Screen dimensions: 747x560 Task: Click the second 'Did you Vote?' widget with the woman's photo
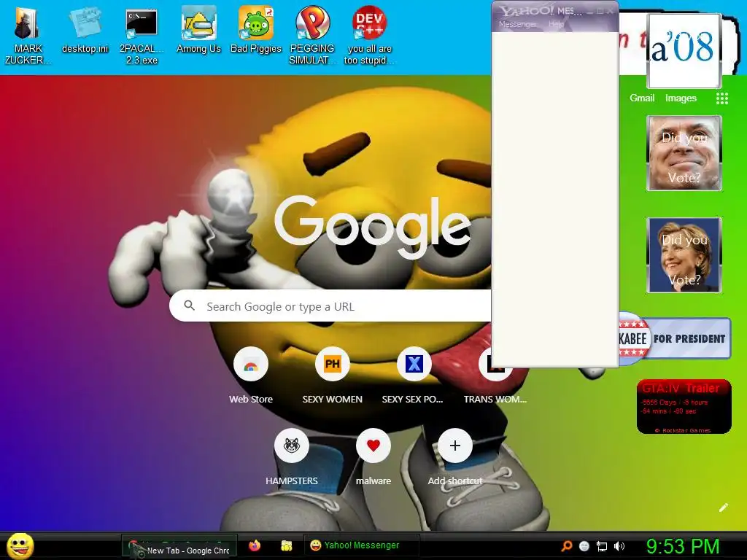684,255
